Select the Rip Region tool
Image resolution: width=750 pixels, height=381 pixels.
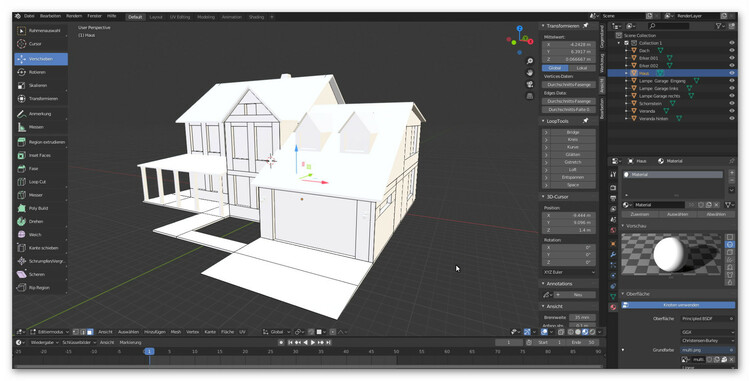pos(41,288)
